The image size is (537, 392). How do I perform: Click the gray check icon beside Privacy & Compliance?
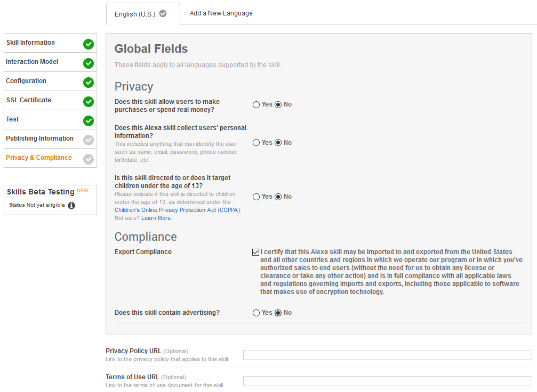click(89, 159)
